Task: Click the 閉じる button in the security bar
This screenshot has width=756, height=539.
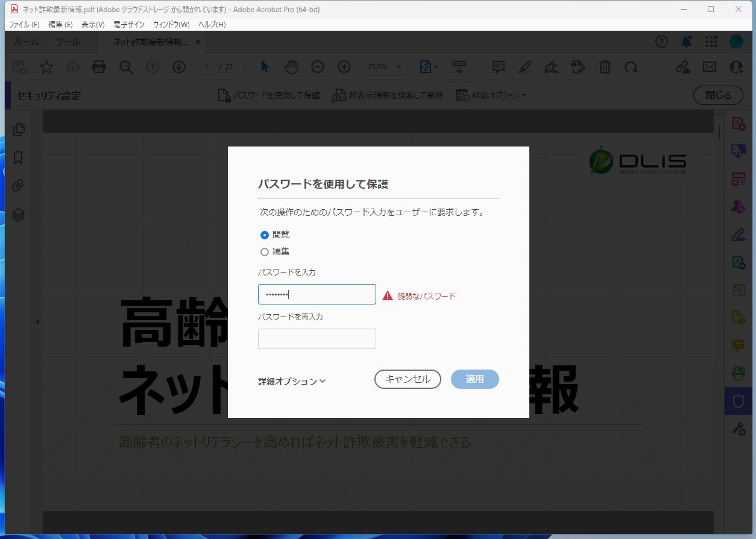Action: [x=717, y=95]
